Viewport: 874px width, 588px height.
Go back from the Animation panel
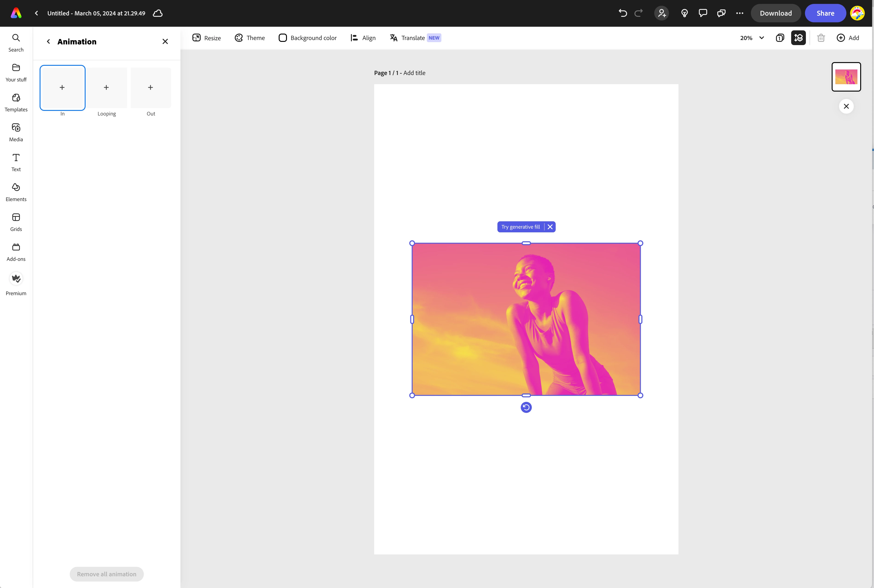(x=48, y=42)
